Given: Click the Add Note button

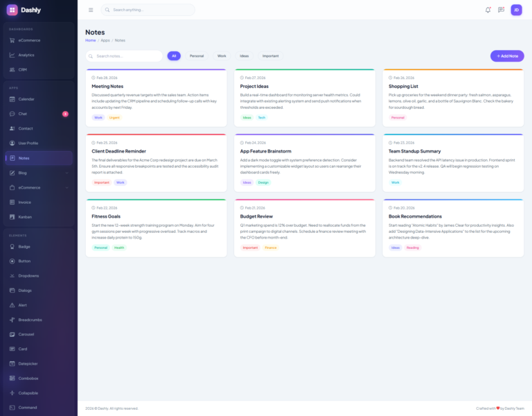Looking at the screenshot, I should [x=507, y=55].
